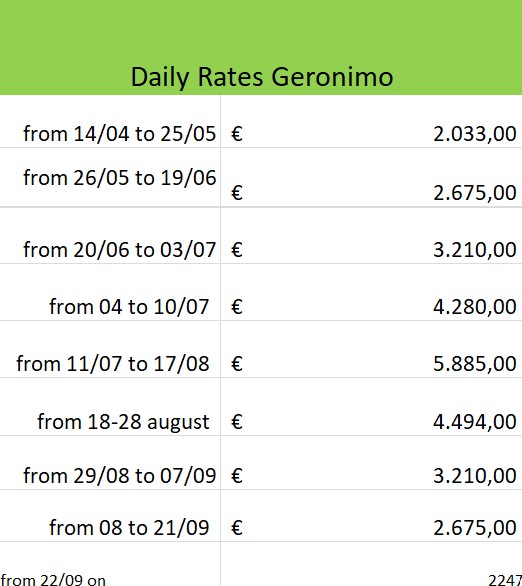Select the first 2.675,00 rate cell
Viewport: 522px width, 586px height.
371,177
